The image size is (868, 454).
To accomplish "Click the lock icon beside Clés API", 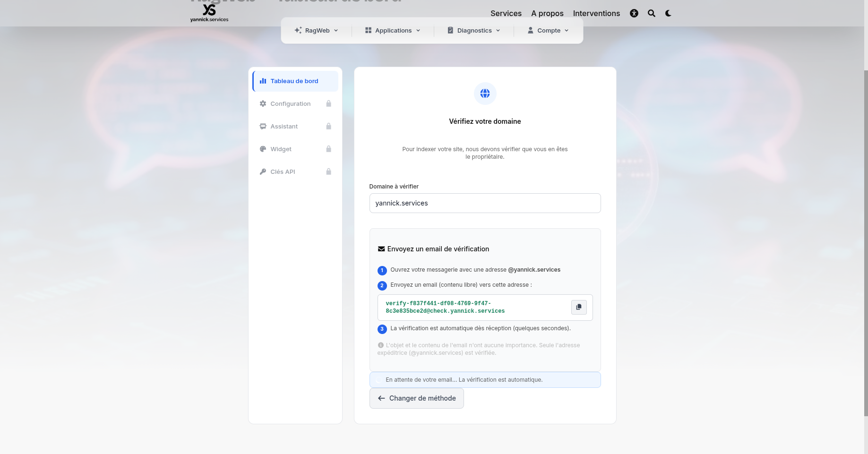I will click(329, 171).
